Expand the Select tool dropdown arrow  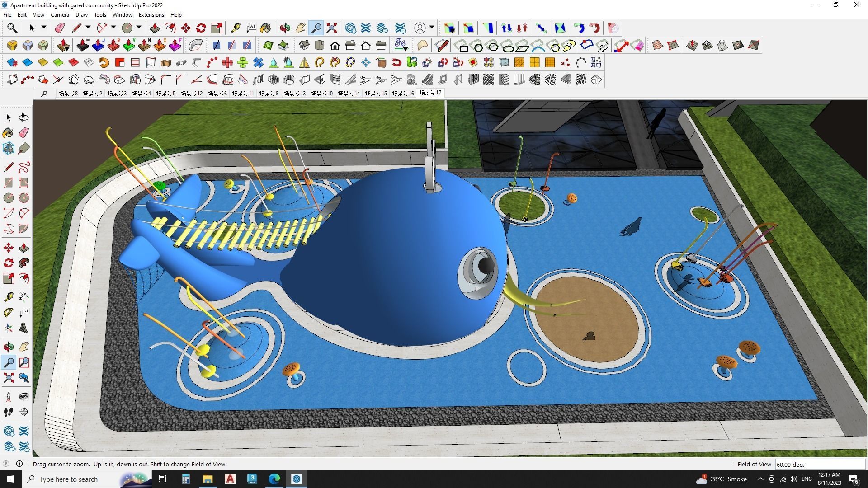(44, 28)
